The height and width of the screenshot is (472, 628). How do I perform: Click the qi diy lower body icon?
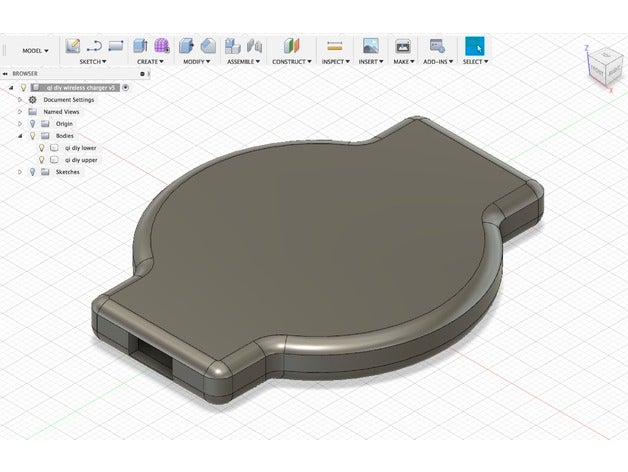point(54,148)
